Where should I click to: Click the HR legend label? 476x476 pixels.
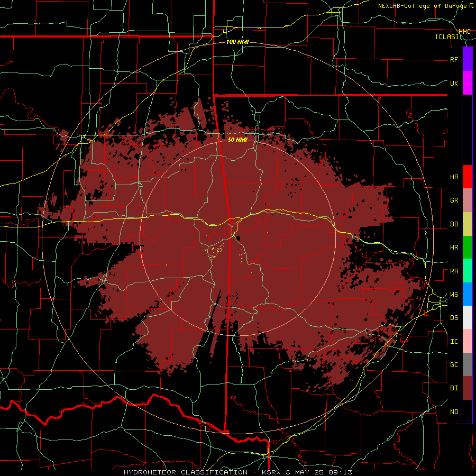click(454, 248)
